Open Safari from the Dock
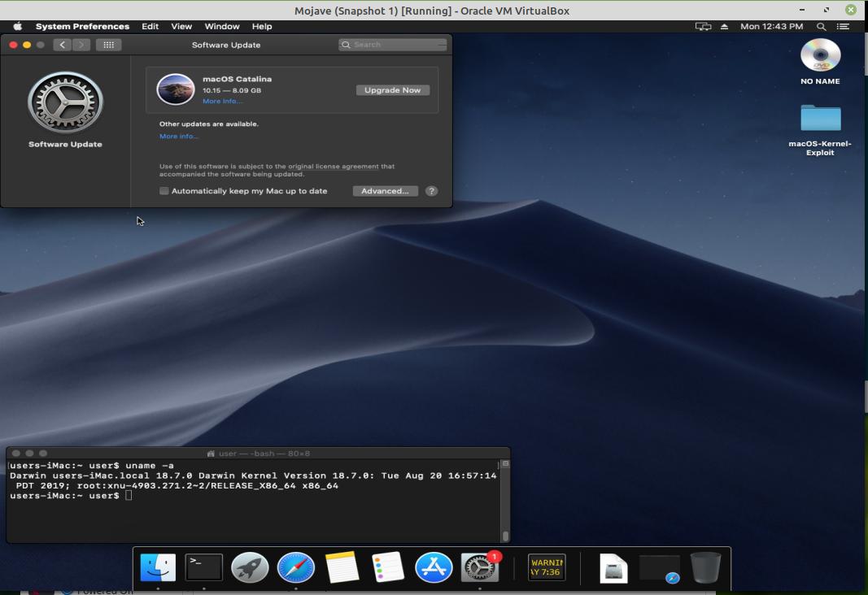The width and height of the screenshot is (868, 595). [x=295, y=567]
